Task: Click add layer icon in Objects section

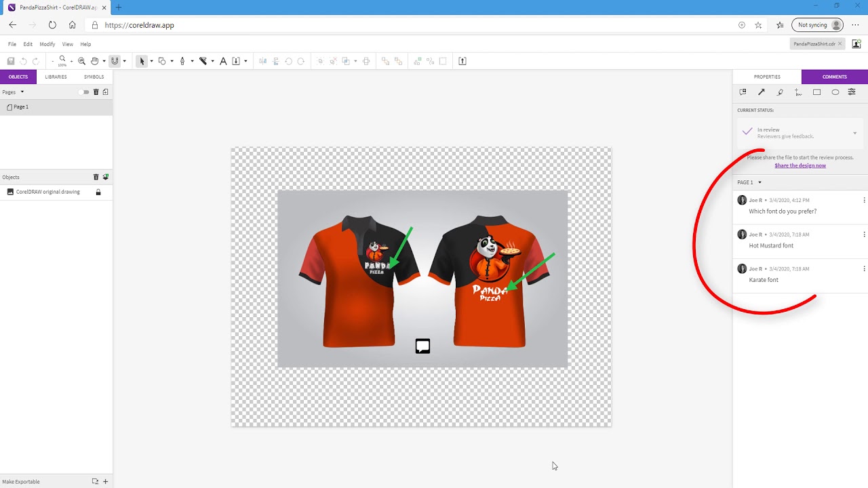Action: (x=105, y=177)
